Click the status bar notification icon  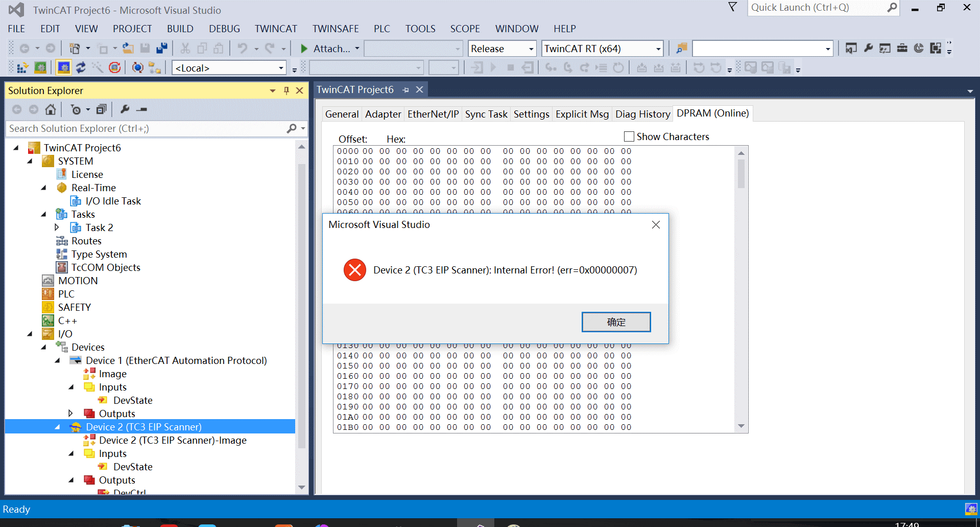click(x=971, y=509)
